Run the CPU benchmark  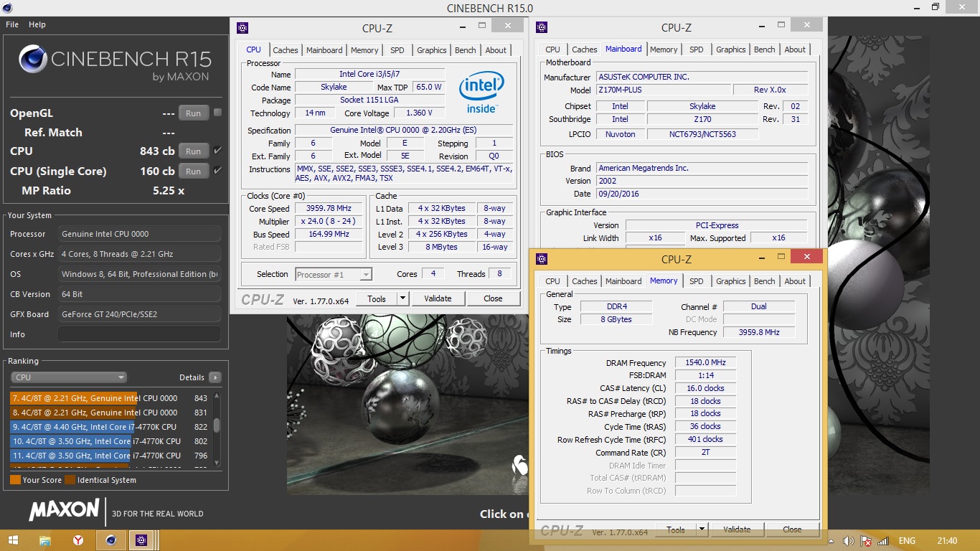coord(194,151)
